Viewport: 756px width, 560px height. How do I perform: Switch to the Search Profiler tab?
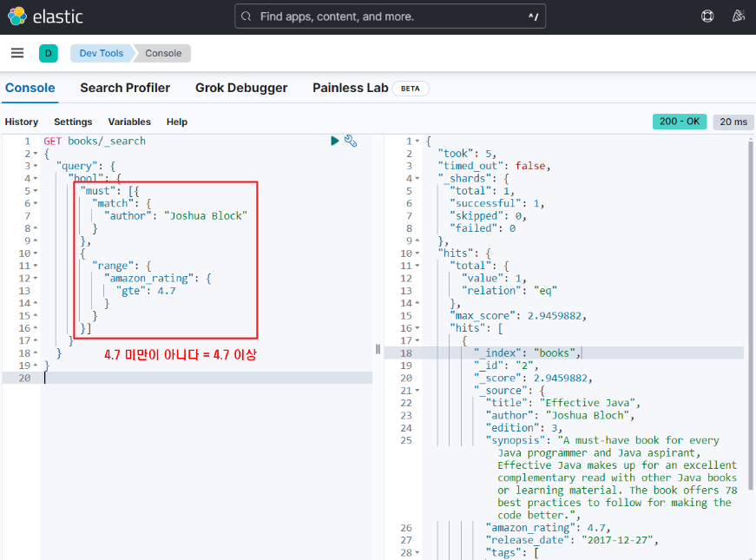tap(125, 88)
